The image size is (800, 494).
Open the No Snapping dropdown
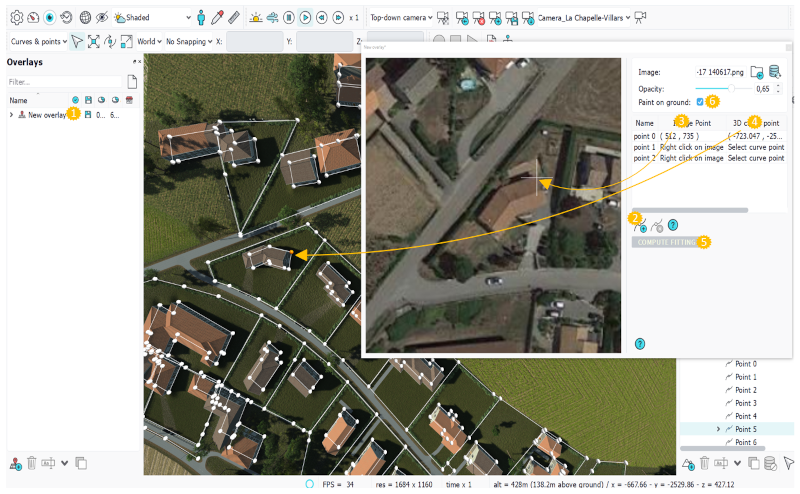[188, 42]
